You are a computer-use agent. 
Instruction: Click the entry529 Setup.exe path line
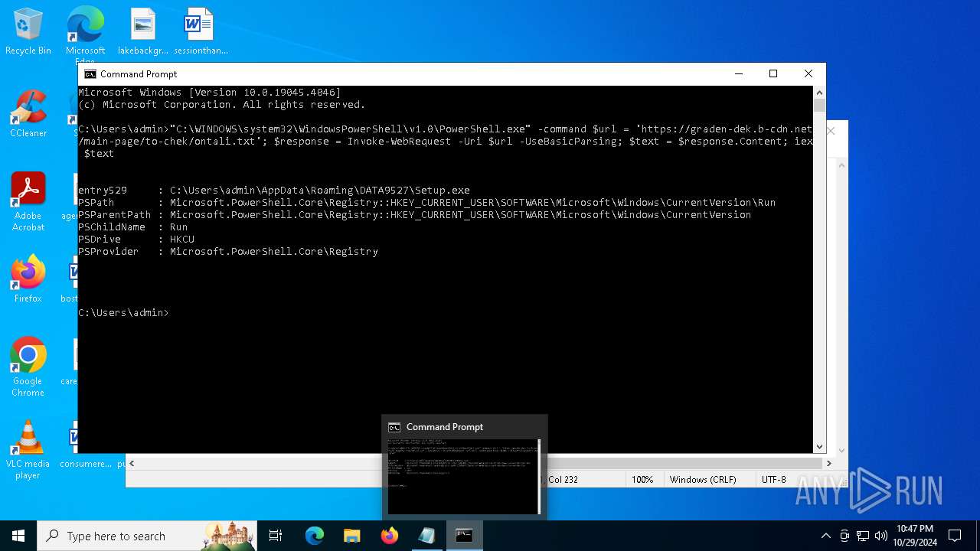click(274, 191)
